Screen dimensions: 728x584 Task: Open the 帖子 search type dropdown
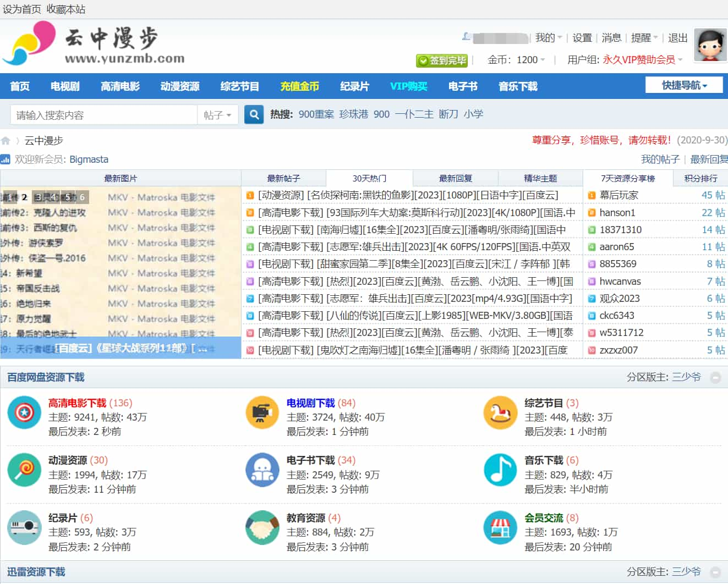pos(217,115)
